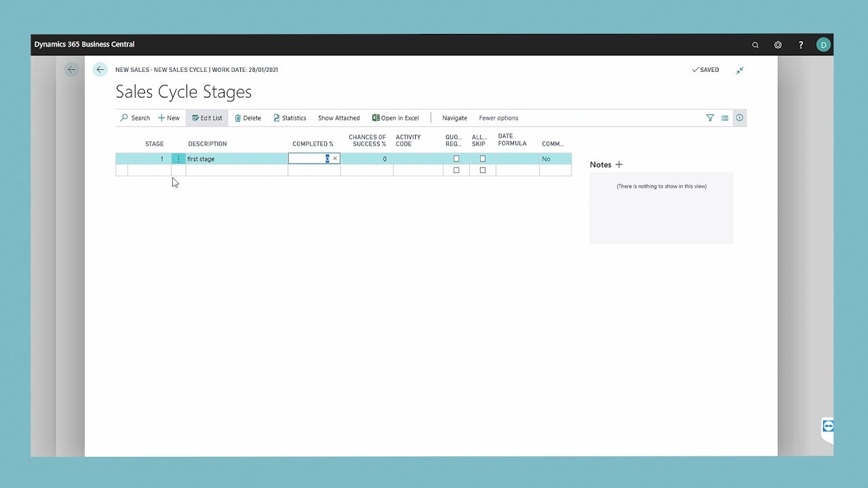This screenshot has height=488, width=868.
Task: Open the filter pane funnel icon
Action: (710, 118)
